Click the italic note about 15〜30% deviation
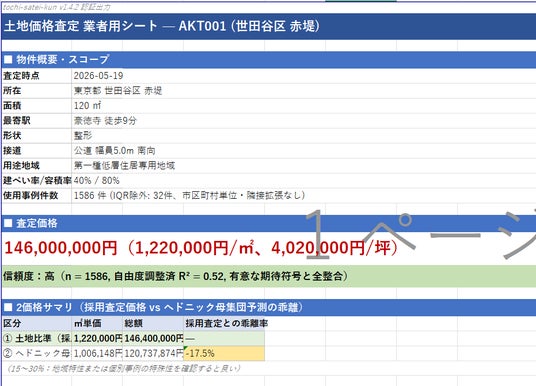 point(124,369)
